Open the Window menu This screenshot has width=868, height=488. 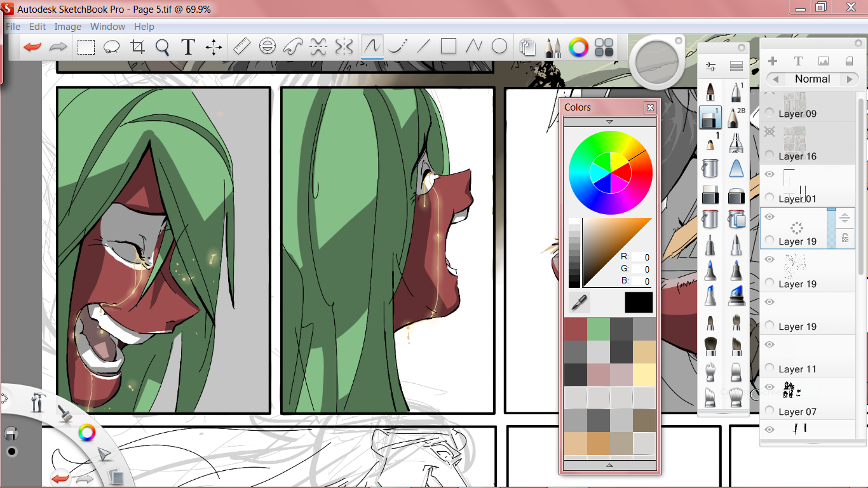[107, 27]
